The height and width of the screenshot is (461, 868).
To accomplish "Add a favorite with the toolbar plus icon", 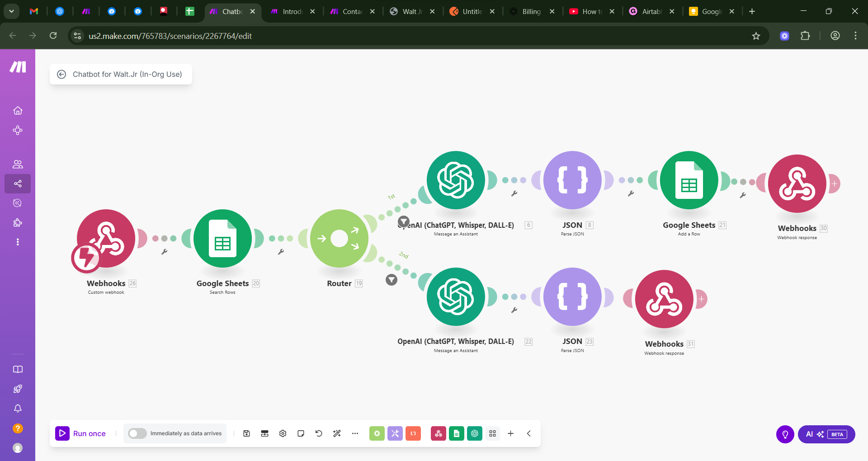I will click(510, 433).
